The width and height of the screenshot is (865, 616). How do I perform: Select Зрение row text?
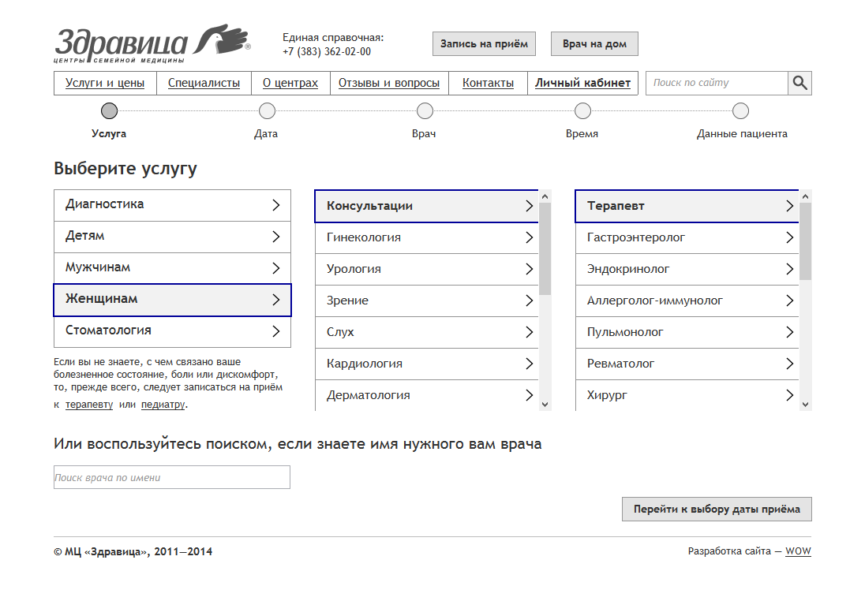click(x=347, y=301)
